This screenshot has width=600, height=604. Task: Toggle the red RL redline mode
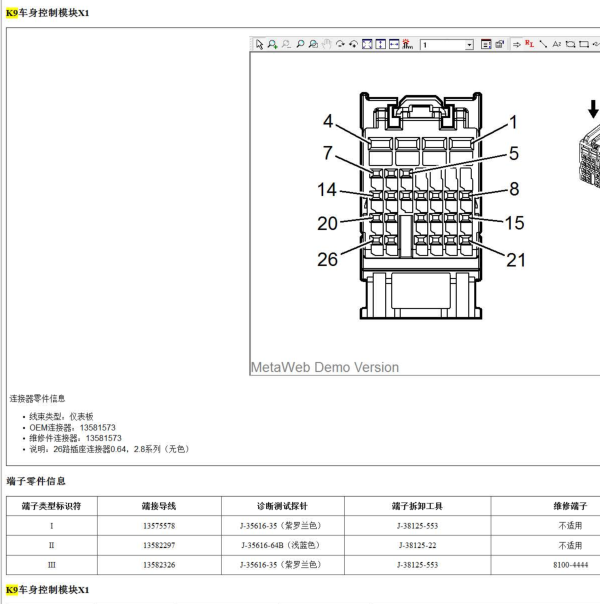[530, 44]
